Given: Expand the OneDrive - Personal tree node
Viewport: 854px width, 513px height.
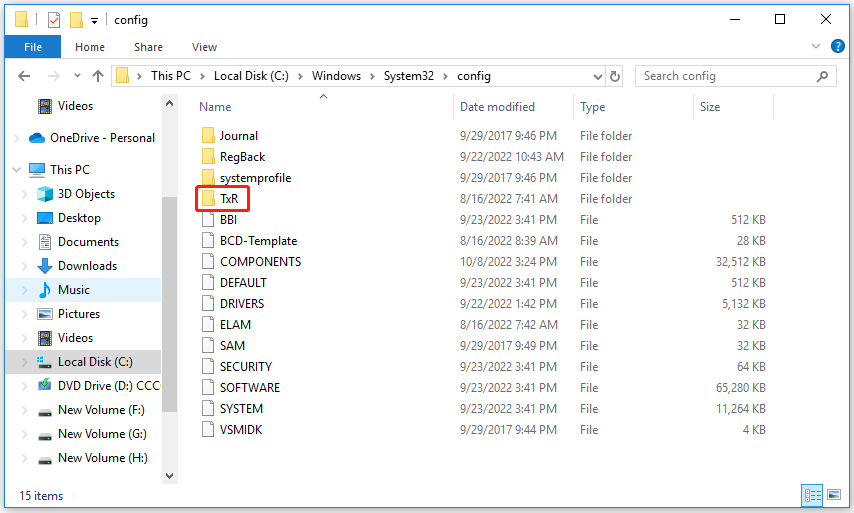Looking at the screenshot, I should [17, 138].
